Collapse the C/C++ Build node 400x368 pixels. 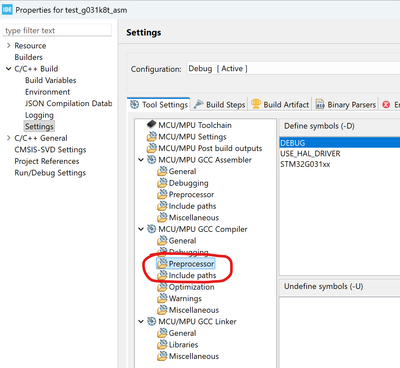point(9,69)
